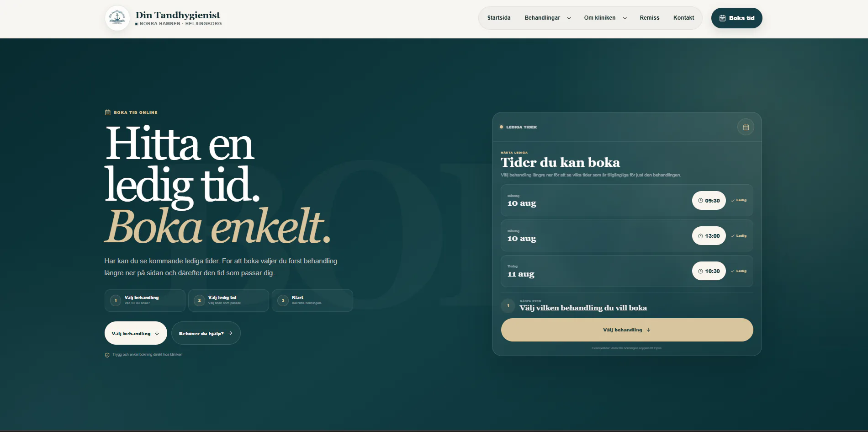Click step number 3 circle for Klart
This screenshot has width=868, height=432.
283,300
